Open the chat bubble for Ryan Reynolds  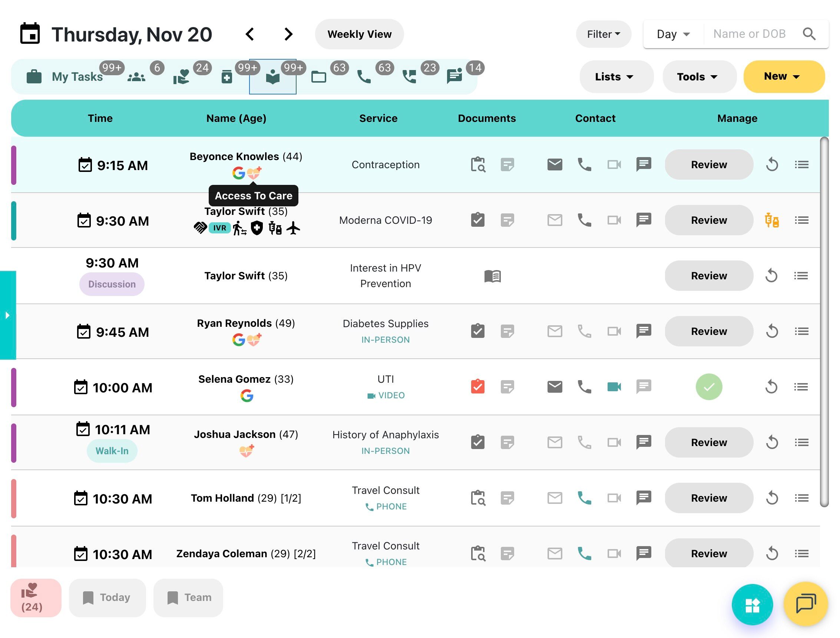click(644, 331)
